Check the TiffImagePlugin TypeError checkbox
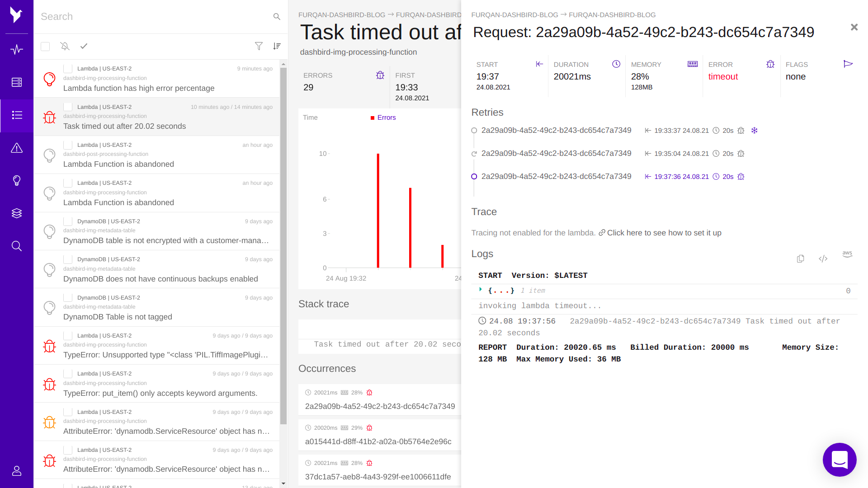868x488 pixels. click(x=68, y=336)
